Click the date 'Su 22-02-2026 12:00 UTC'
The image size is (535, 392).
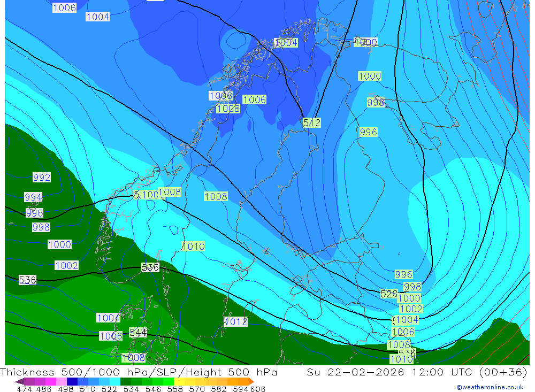point(389,372)
